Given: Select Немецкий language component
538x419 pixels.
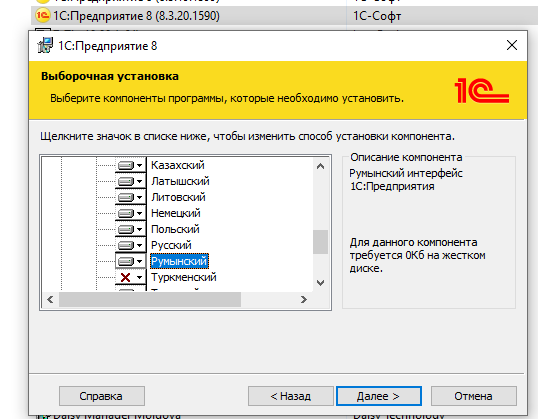Looking at the screenshot, I should 176,213.
